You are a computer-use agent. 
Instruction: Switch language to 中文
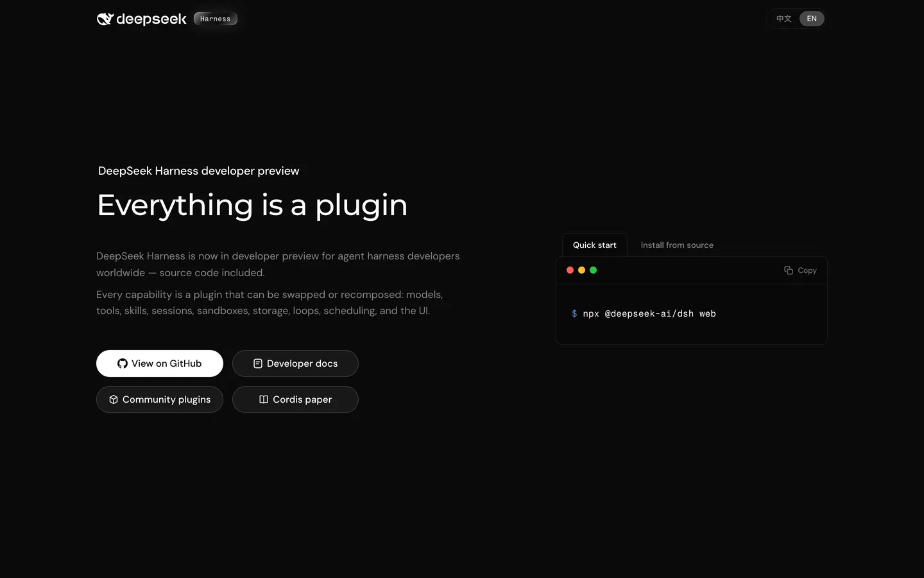(x=783, y=19)
